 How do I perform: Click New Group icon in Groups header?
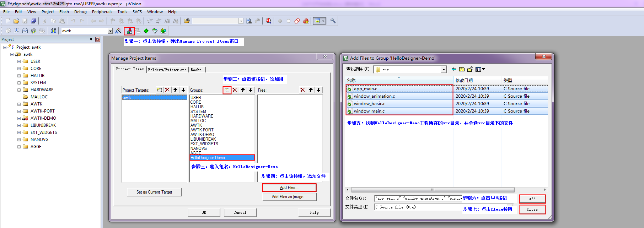227,90
